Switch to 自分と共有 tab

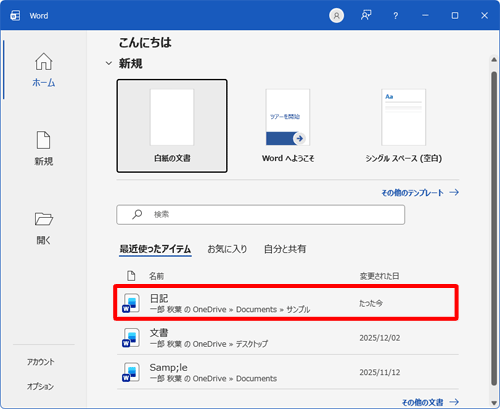point(285,249)
